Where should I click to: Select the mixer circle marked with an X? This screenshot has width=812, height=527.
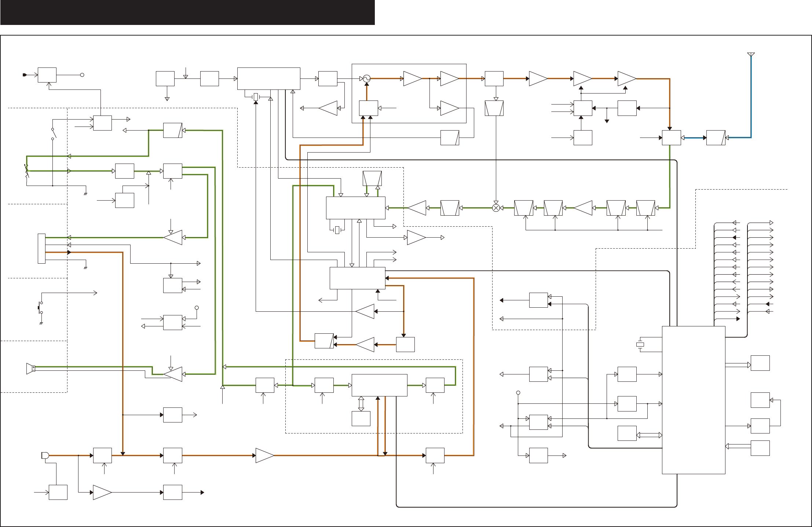tap(496, 208)
